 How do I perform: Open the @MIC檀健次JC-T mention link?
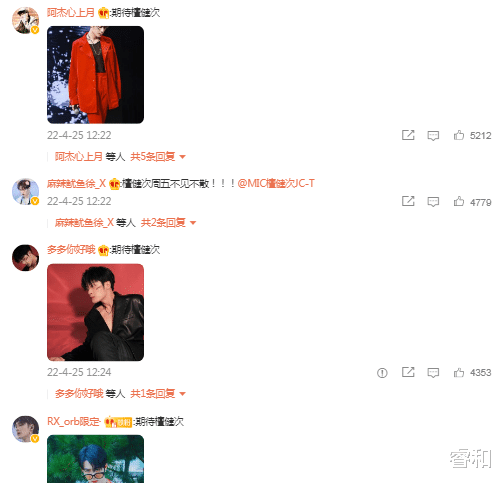(276, 183)
